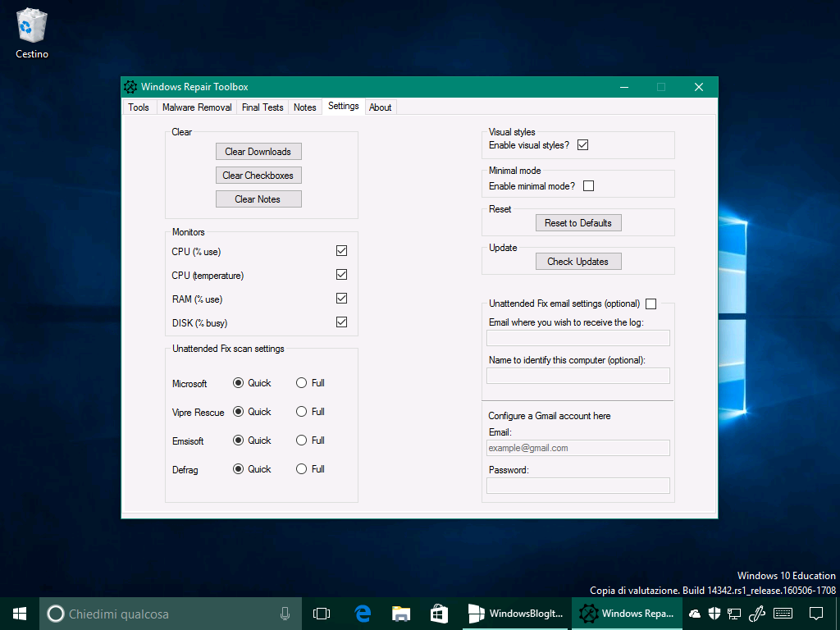The image size is (840, 630).
Task: Click the Clear Downloads button
Action: [258, 152]
